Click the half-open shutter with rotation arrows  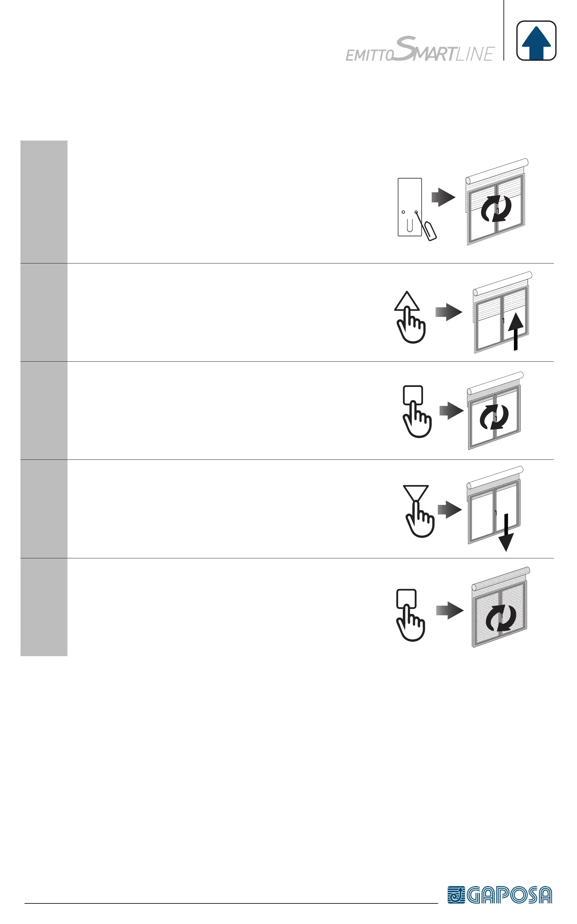click(497, 202)
